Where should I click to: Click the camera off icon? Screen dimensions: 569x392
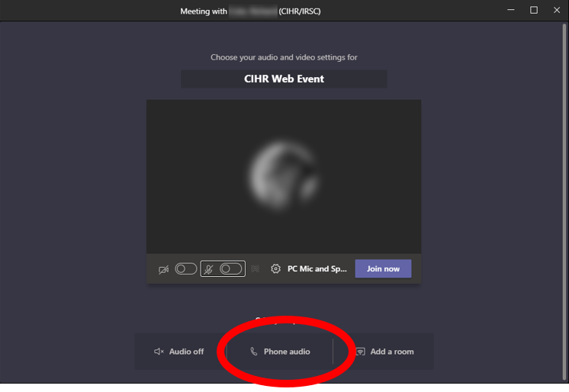click(164, 270)
